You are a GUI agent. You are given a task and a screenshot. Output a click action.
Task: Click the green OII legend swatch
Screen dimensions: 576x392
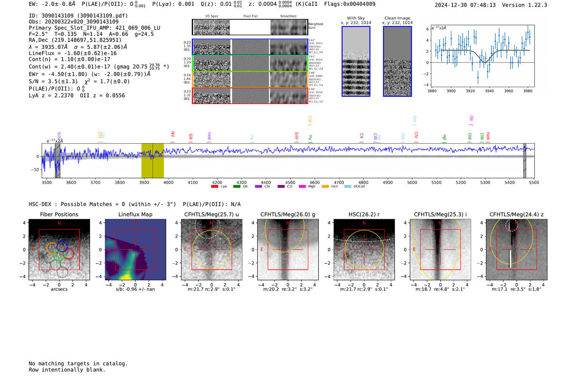[237, 186]
